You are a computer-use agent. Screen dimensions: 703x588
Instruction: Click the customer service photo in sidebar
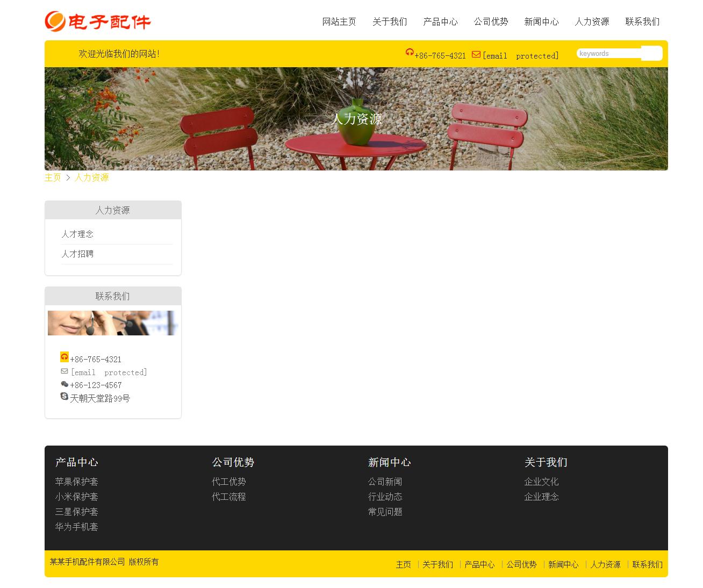tap(112, 323)
